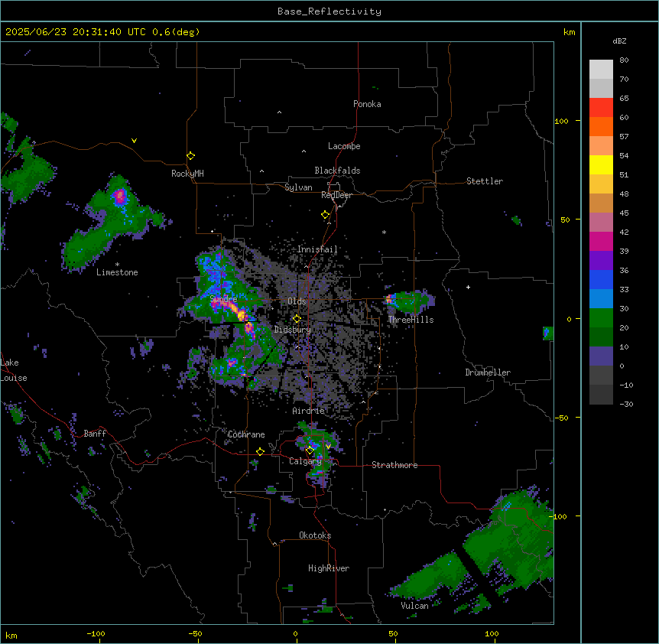Select the Limestone label
Image resolution: width=659 pixels, height=644 pixels.
(117, 272)
